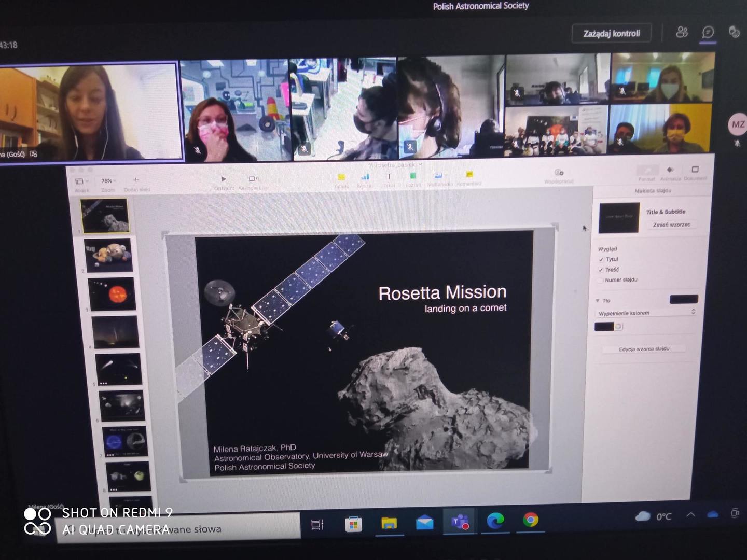The height and width of the screenshot is (560, 747).
Task: Collapse the Tło section triangle
Action: [598, 301]
